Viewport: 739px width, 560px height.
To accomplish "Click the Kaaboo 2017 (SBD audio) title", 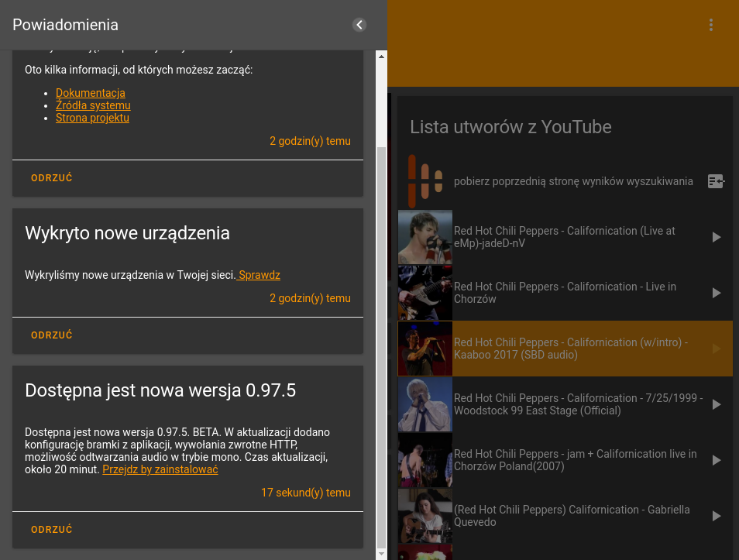I will (x=571, y=349).
